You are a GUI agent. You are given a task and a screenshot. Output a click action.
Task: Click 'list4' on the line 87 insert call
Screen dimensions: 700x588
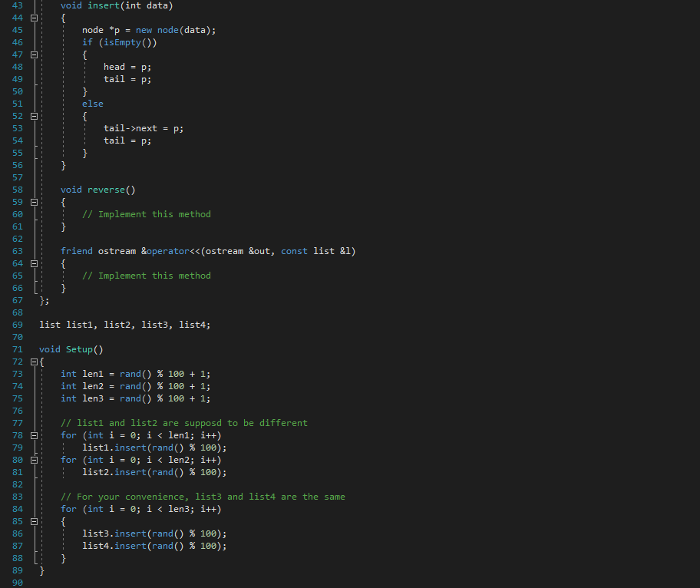(95, 546)
